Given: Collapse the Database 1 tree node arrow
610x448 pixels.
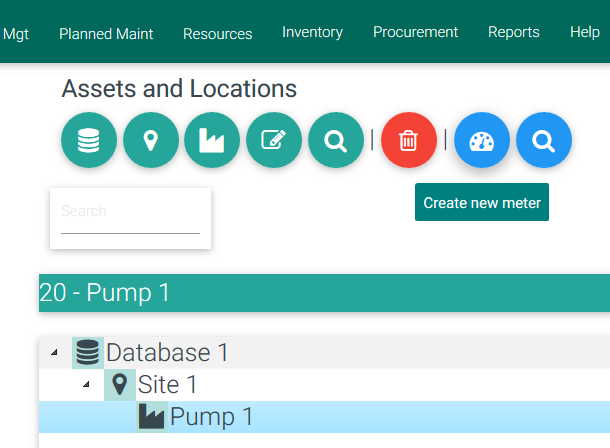Looking at the screenshot, I should [x=54, y=352].
